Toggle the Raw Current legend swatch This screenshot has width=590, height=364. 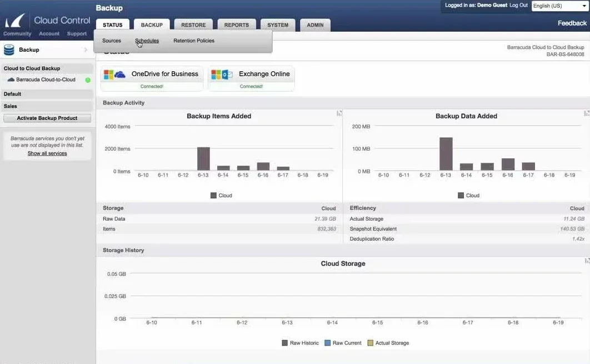point(327,343)
